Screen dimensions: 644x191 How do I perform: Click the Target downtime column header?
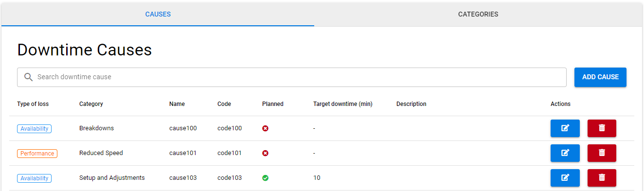[343, 104]
